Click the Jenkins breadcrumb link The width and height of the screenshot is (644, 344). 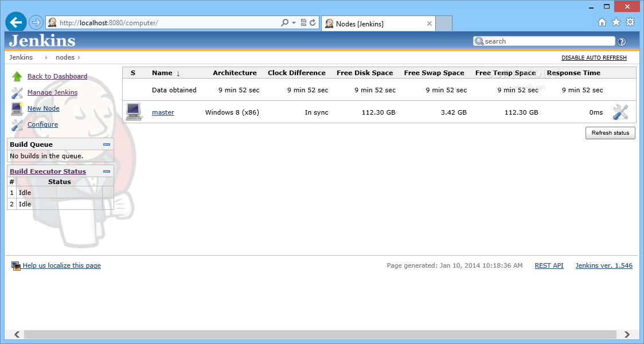point(21,57)
